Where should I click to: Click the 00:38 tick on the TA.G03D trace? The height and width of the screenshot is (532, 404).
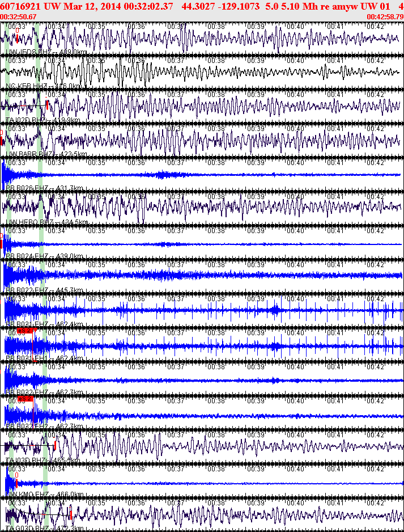[216, 503]
